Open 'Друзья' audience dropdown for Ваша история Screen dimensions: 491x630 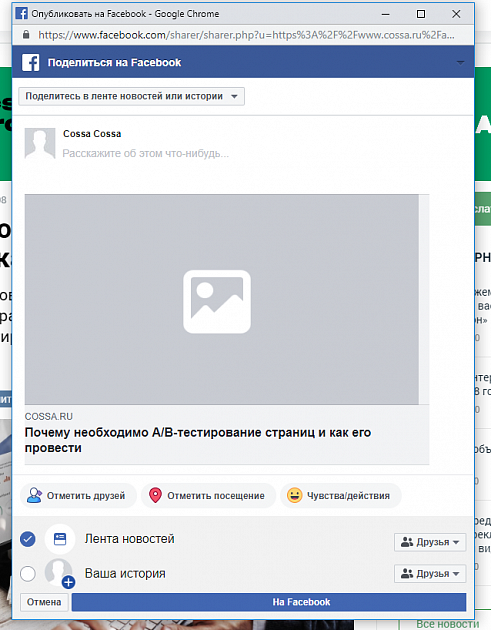click(430, 574)
